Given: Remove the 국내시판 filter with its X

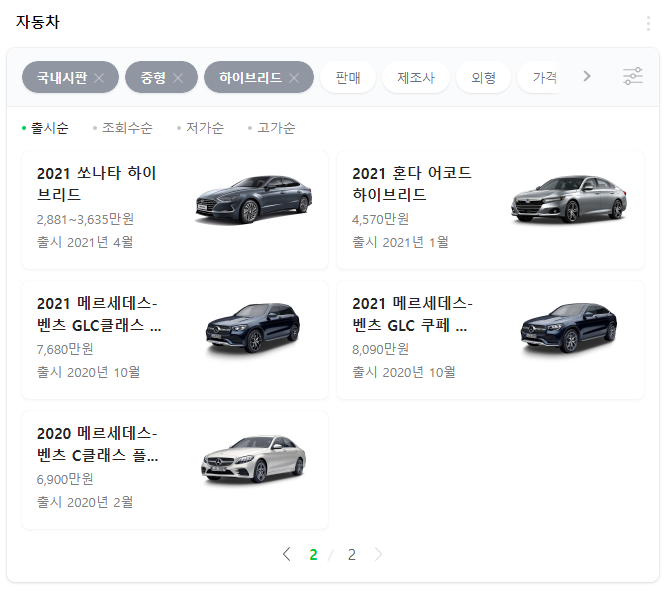Looking at the screenshot, I should 99,78.
